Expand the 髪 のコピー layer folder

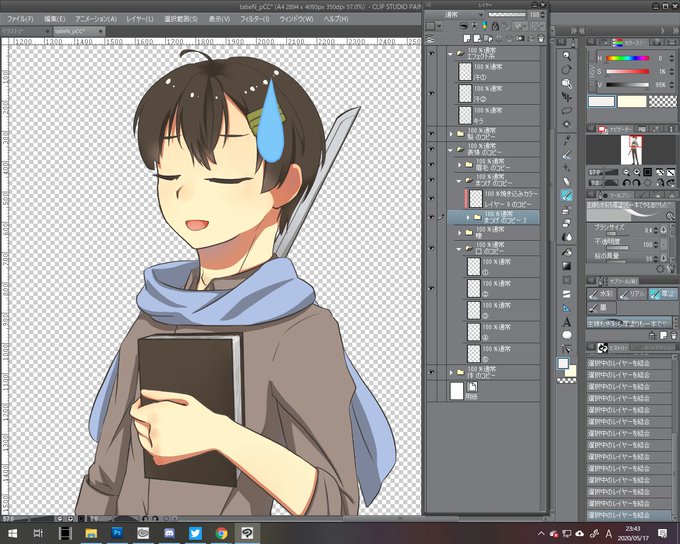tap(451, 134)
